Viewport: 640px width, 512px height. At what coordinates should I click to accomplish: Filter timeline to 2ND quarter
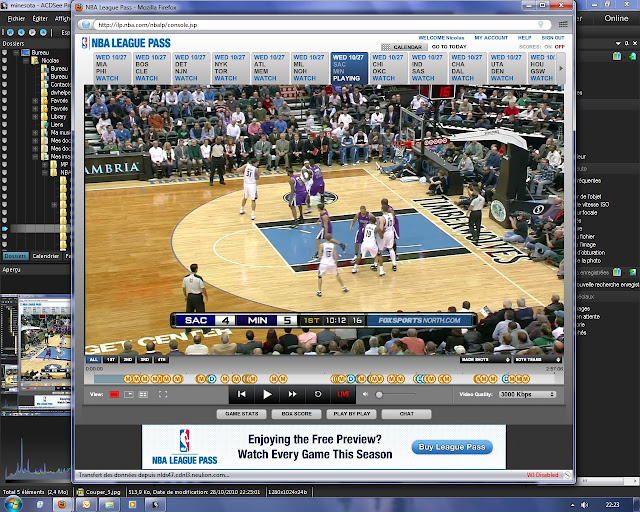tap(128, 360)
